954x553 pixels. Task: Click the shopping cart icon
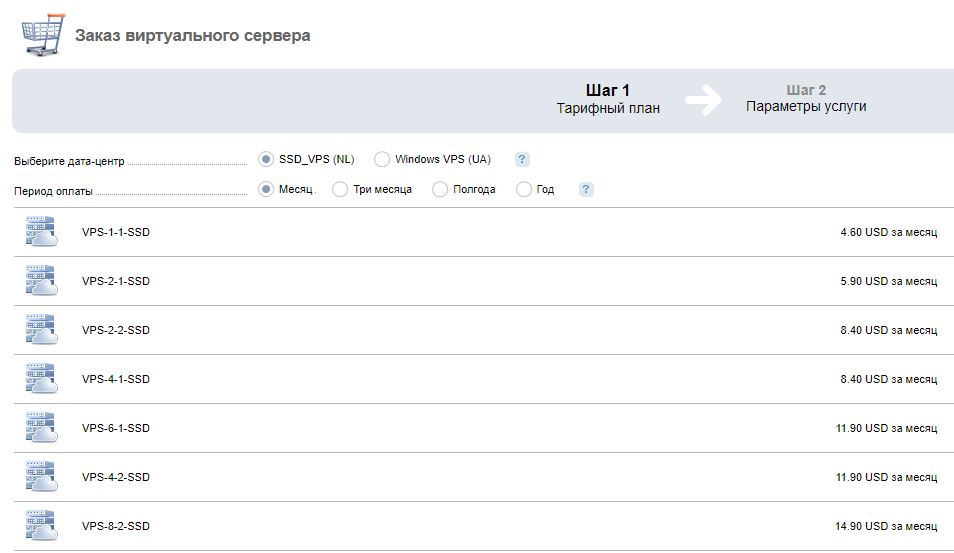coord(43,35)
